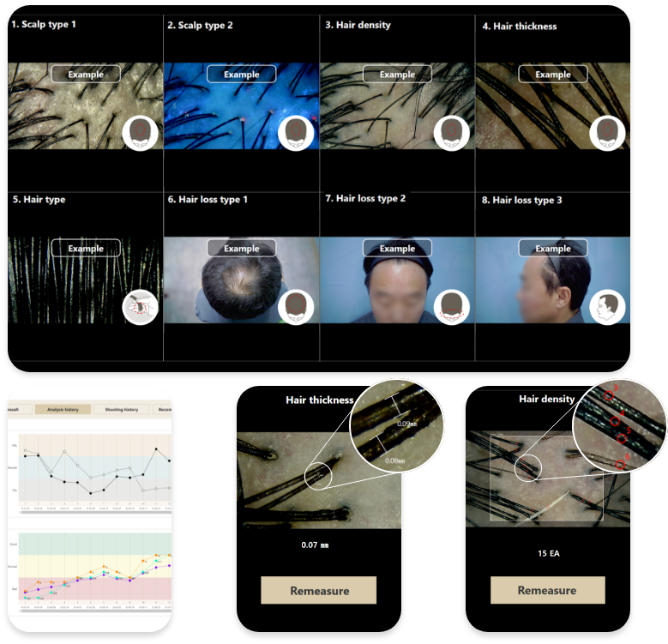
Task: Click head-position icon in Hair density tile
Action: [x=452, y=133]
